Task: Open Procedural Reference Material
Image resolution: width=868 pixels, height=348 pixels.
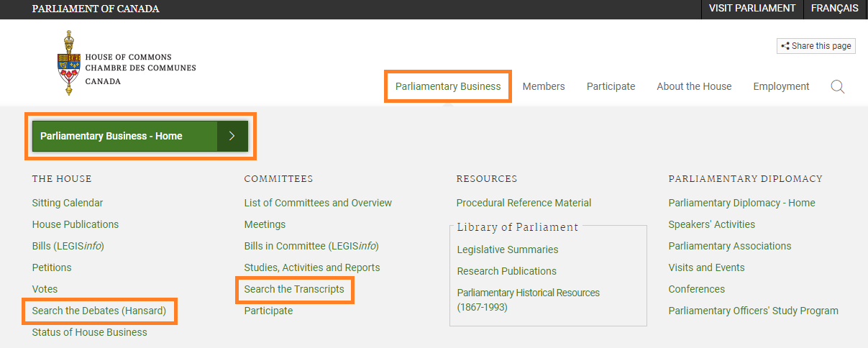Action: pos(524,203)
